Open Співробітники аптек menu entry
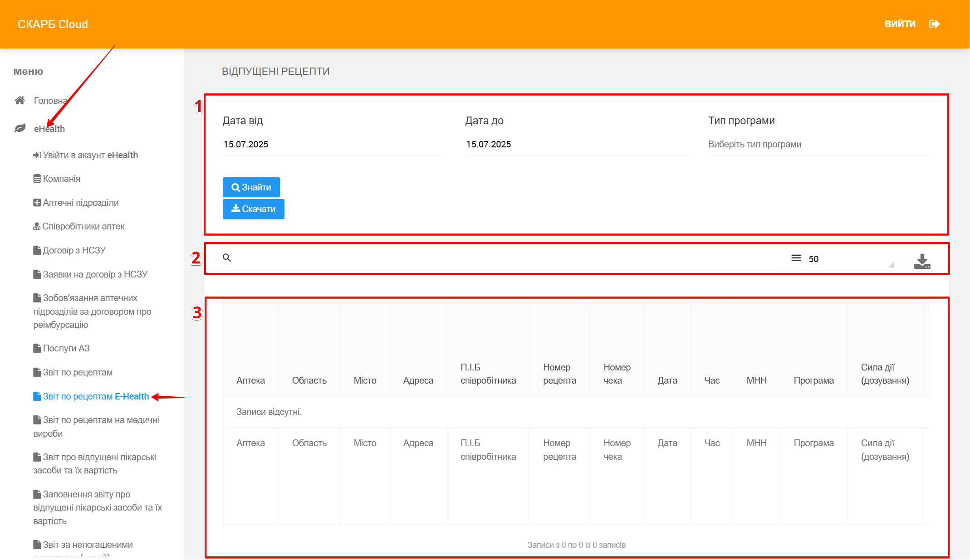970x560 pixels. click(83, 226)
